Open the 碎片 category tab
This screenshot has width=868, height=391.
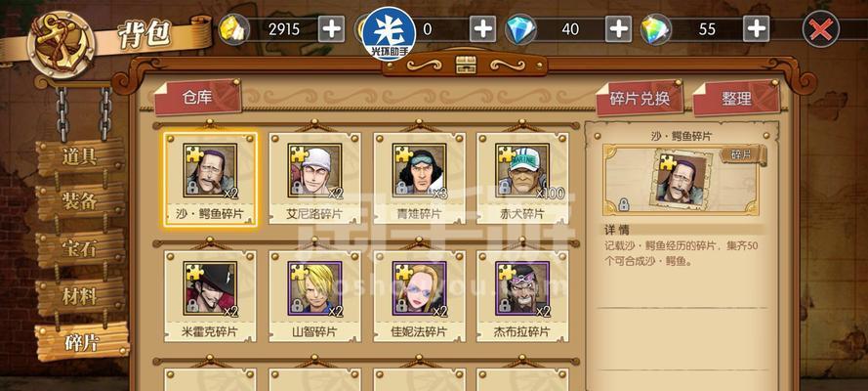pos(81,342)
